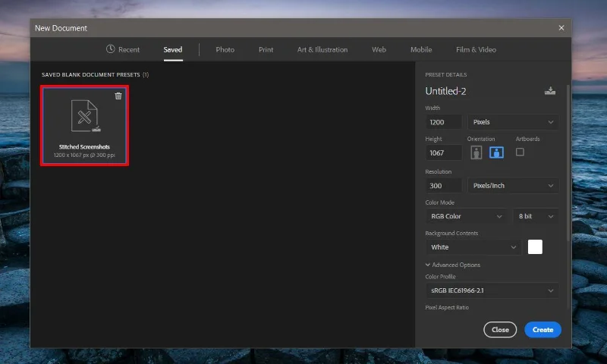
Task: Collapse the Advanced Options section
Action: click(x=452, y=265)
